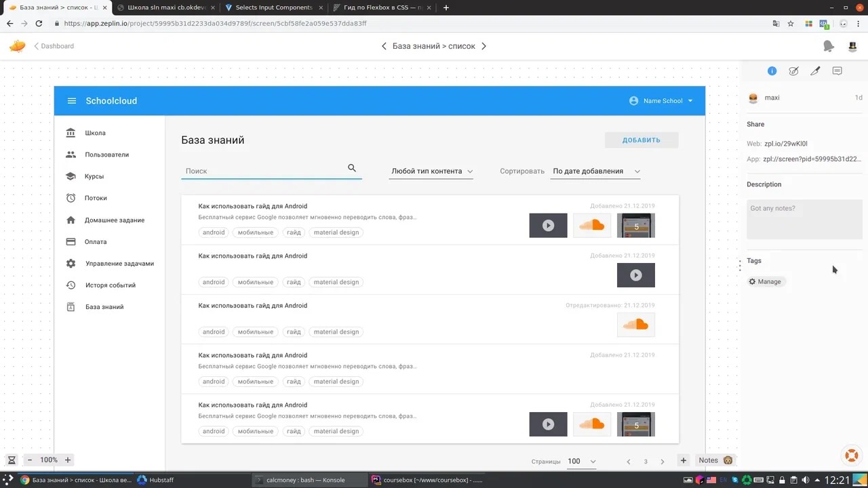Viewport: 868px width, 488px height.
Task: Expand the Любой тип контента dropdown
Action: [x=431, y=171]
